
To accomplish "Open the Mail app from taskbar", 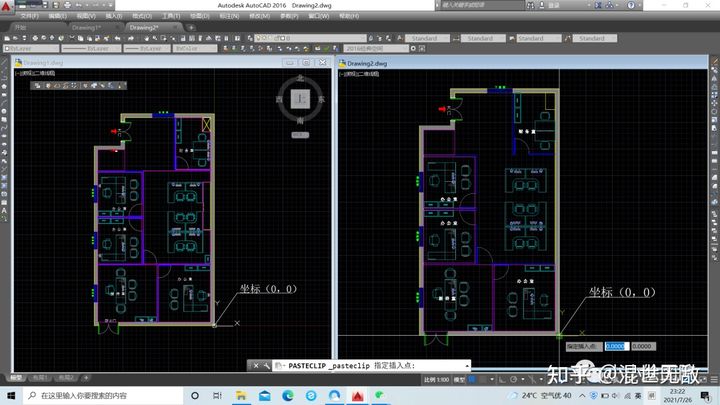I will click(x=264, y=395).
